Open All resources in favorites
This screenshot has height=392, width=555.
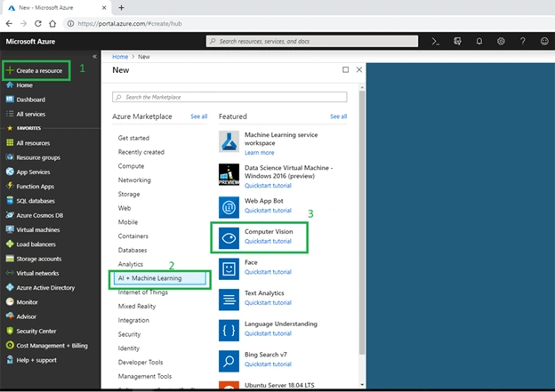tap(33, 143)
